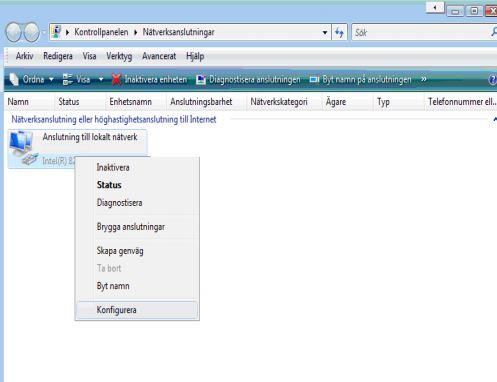The height and width of the screenshot is (382, 497).
Task: Click Byt namn på anslutningen toolbar button
Action: 361,79
